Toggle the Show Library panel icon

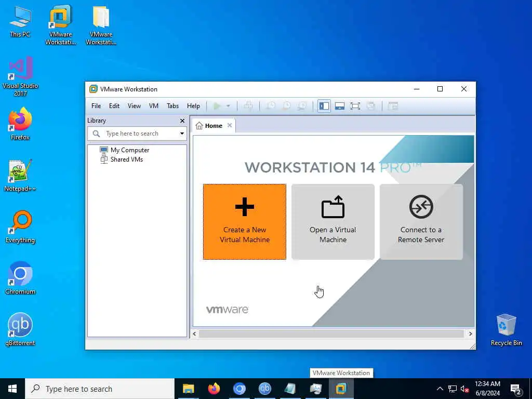pos(324,106)
